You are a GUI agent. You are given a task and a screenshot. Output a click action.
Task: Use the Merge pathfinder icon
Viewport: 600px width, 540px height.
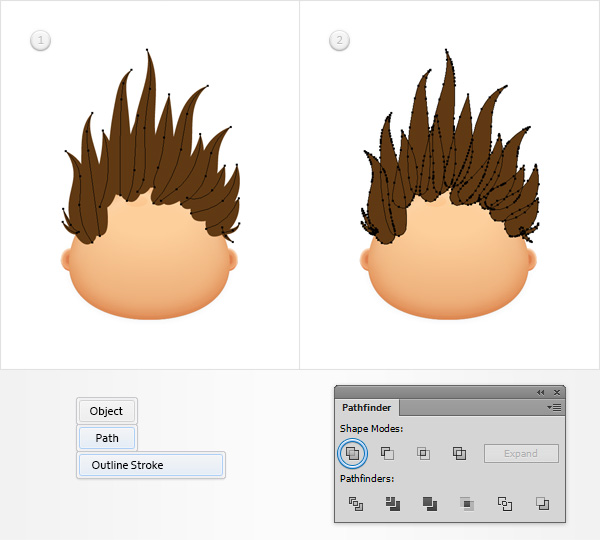429,503
